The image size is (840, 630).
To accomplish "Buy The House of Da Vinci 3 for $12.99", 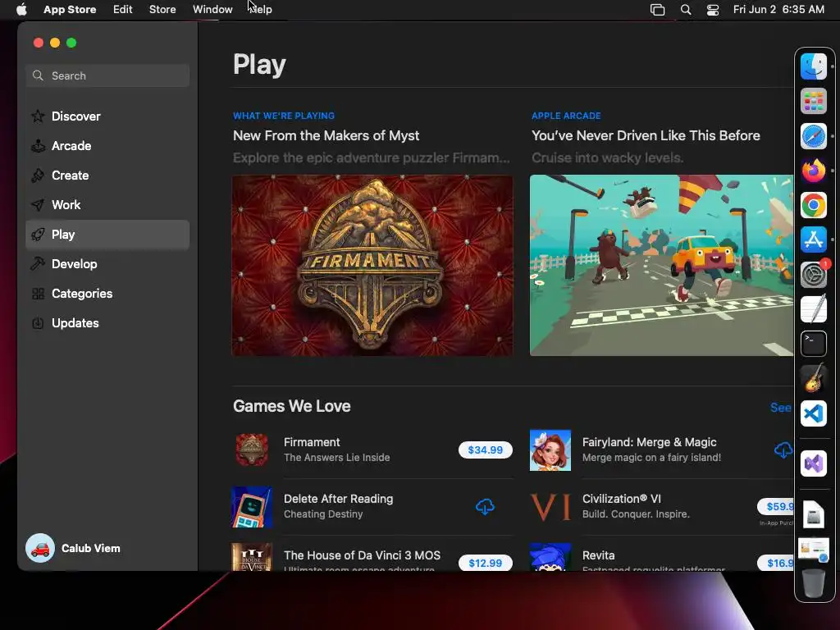I will pyautogui.click(x=486, y=563).
